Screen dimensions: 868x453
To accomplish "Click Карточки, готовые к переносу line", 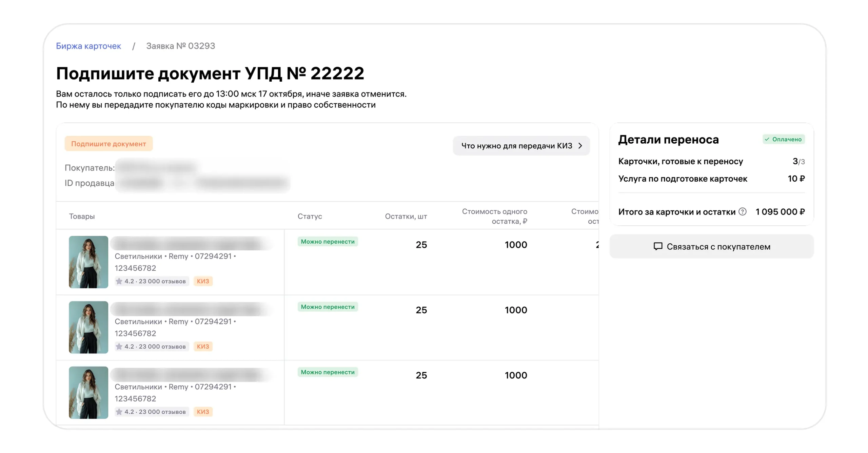I will (711, 161).
